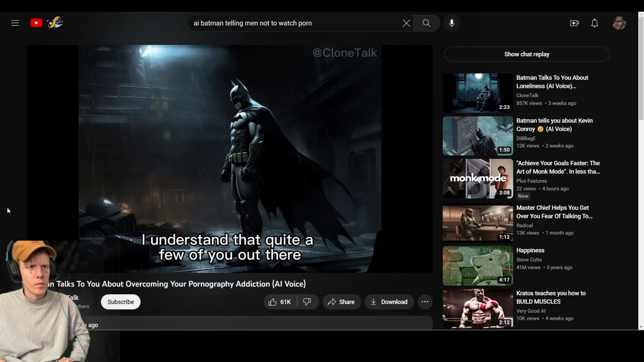Open Happiness video title
Image resolution: width=644 pixels, height=362 pixels.
pos(530,250)
